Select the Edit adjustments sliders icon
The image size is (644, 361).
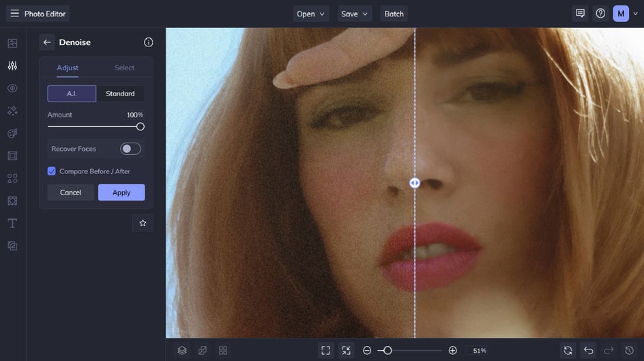click(12, 66)
